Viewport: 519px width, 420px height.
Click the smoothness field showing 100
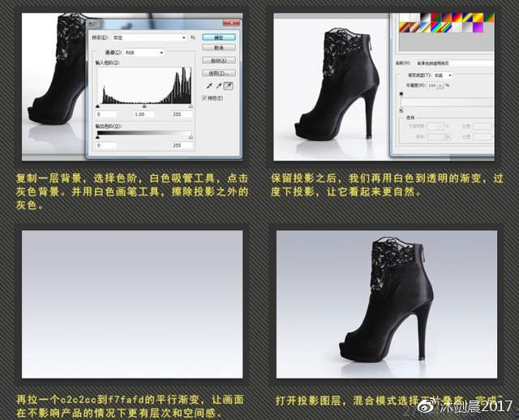432,85
